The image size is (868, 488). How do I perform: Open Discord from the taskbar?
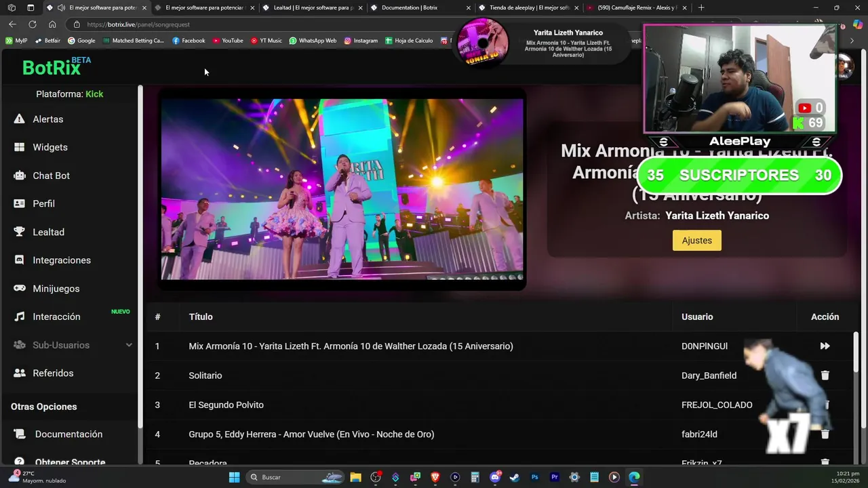pyautogui.click(x=495, y=477)
